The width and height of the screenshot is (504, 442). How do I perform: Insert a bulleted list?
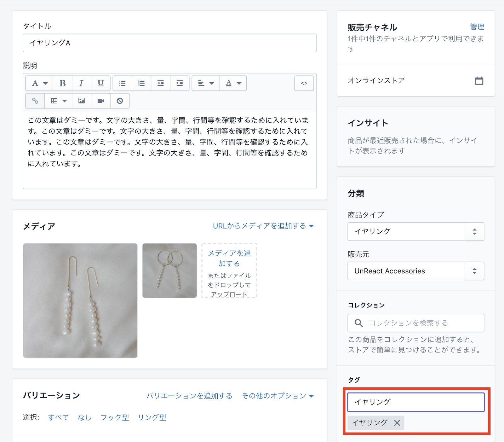tap(122, 83)
